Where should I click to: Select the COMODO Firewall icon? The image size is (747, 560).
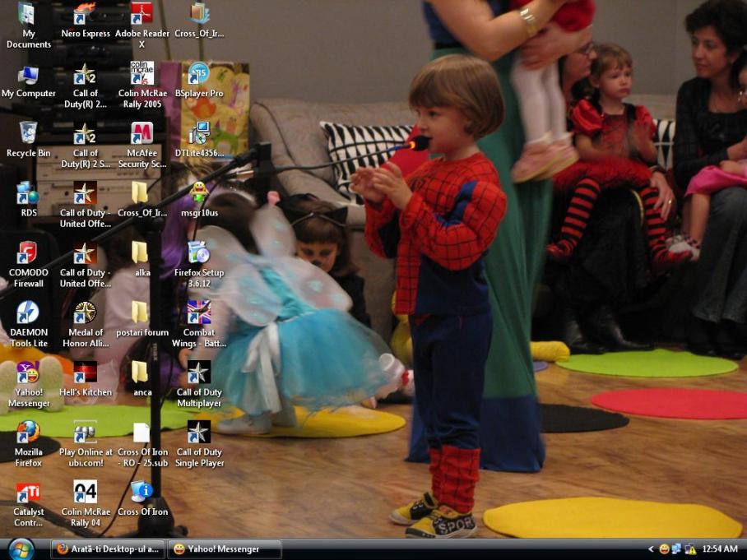point(28,252)
